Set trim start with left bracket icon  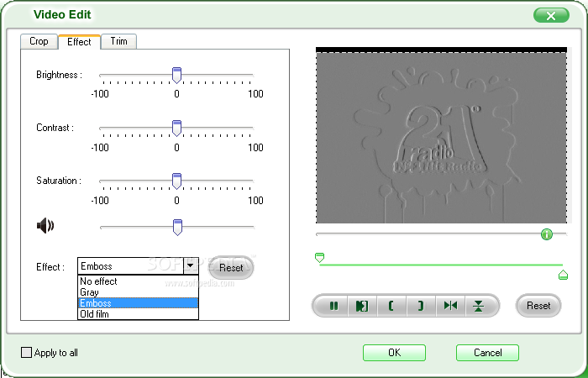click(x=391, y=306)
